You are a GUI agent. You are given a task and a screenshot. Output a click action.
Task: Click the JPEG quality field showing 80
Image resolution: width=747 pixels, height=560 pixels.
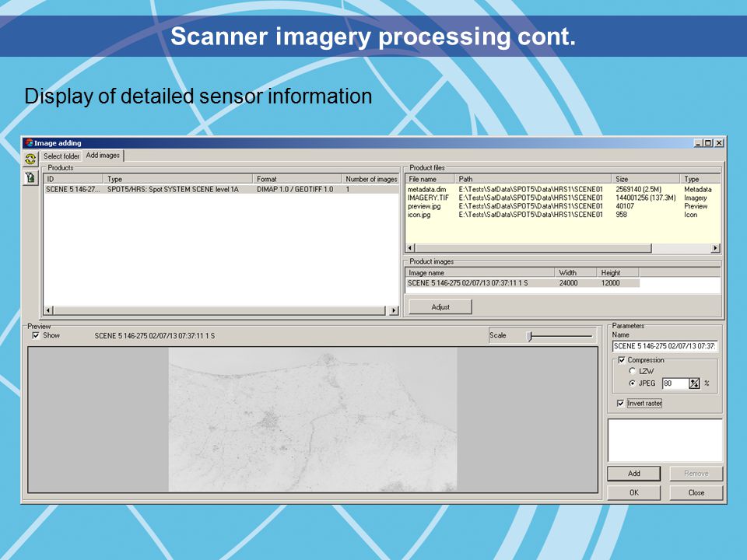675,383
